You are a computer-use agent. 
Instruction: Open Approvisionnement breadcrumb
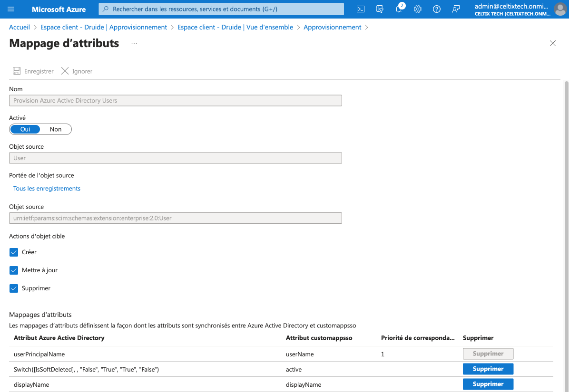(x=333, y=27)
